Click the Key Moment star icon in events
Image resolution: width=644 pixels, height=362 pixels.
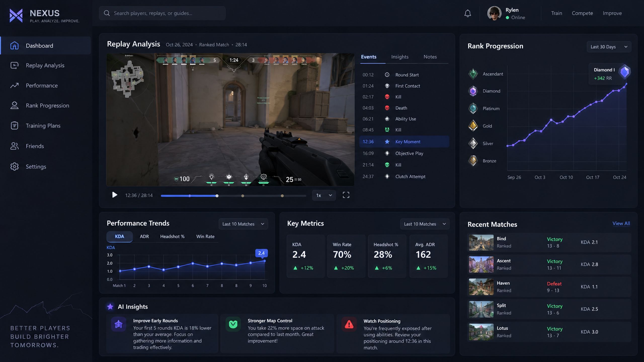coord(387,142)
